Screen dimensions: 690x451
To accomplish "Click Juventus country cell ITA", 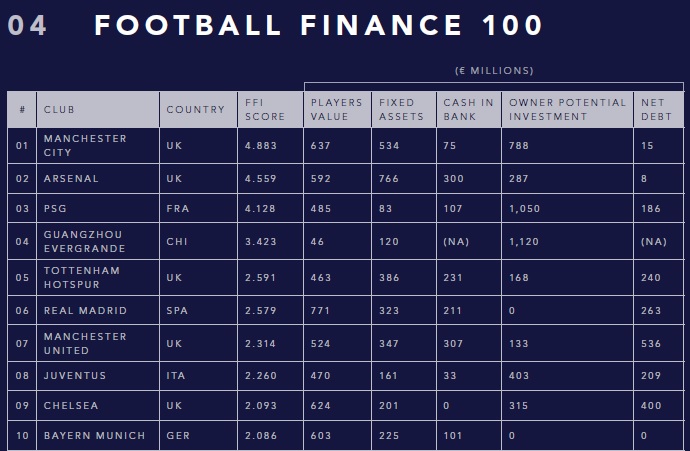I will tap(198, 376).
